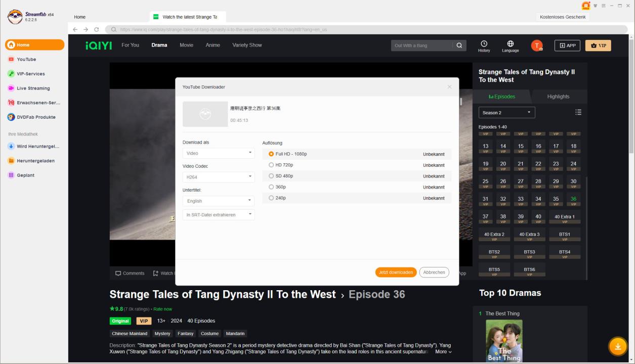
Task: Select episode 36 in the list
Action: click(x=573, y=200)
